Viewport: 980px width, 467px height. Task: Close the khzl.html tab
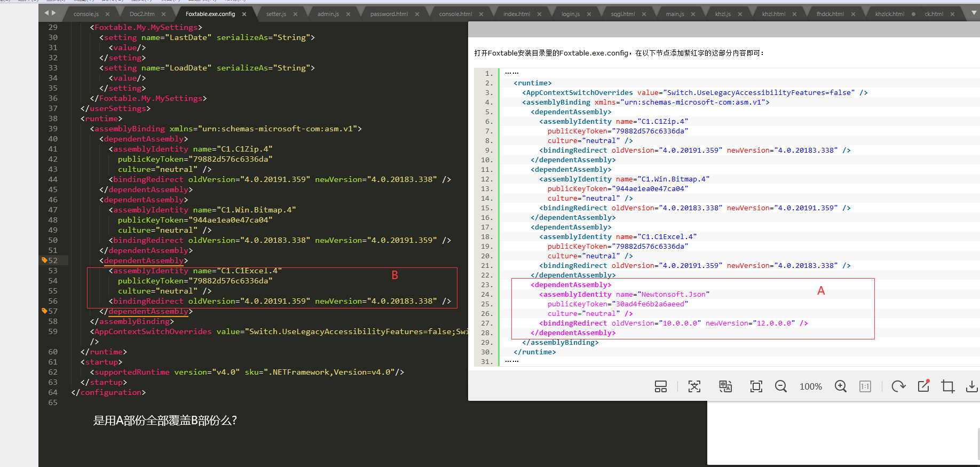(x=795, y=14)
